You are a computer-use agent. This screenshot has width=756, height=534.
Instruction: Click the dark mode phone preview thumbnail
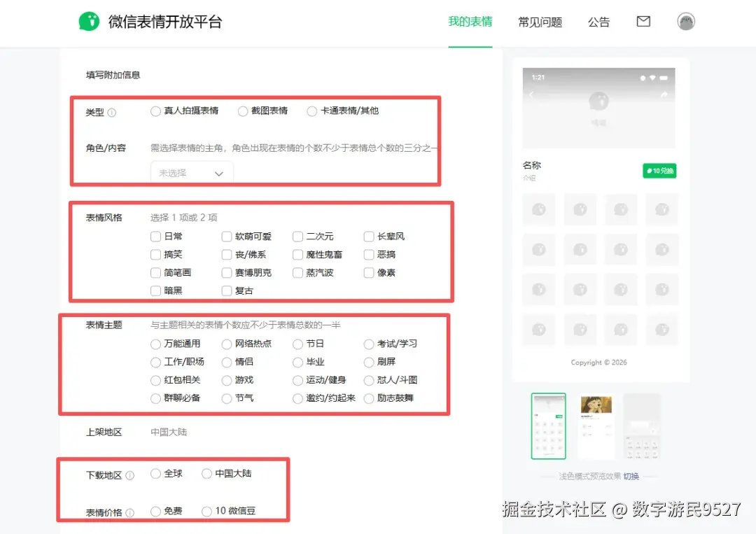[x=642, y=426]
